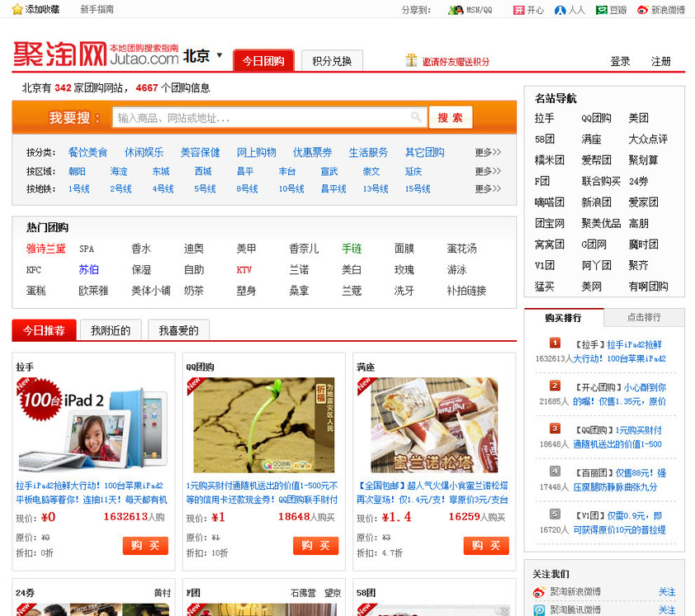The image size is (695, 616).
Task: Open the iPad 2 deal thumbnail
Action: click(x=93, y=424)
